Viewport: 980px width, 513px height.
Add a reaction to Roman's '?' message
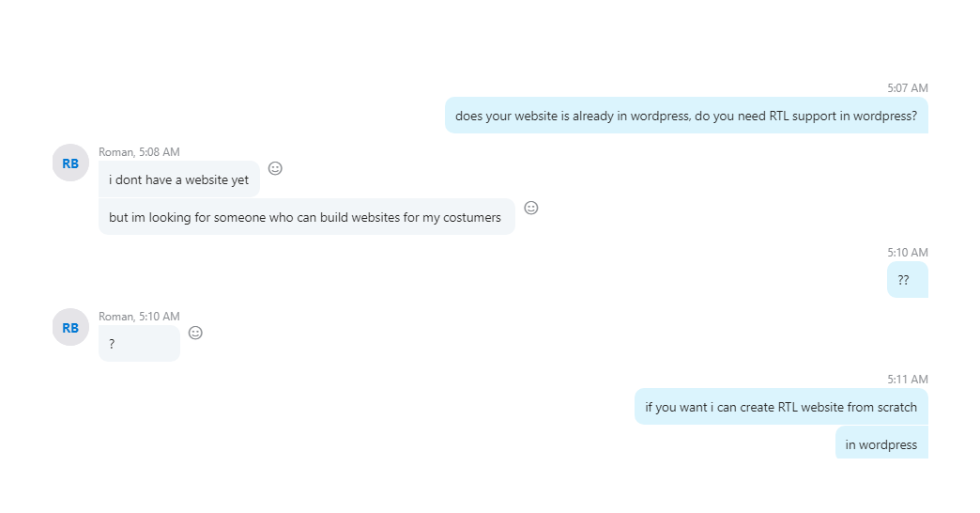coord(195,333)
